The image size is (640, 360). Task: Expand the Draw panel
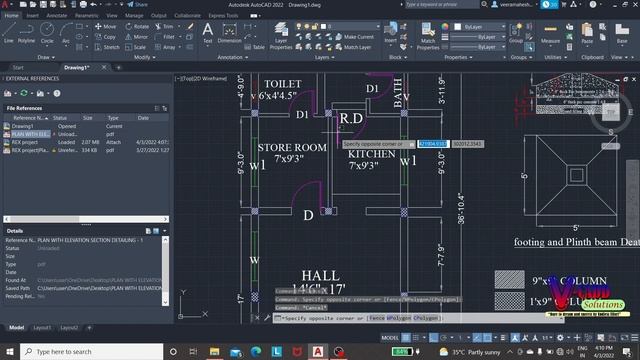46,58
